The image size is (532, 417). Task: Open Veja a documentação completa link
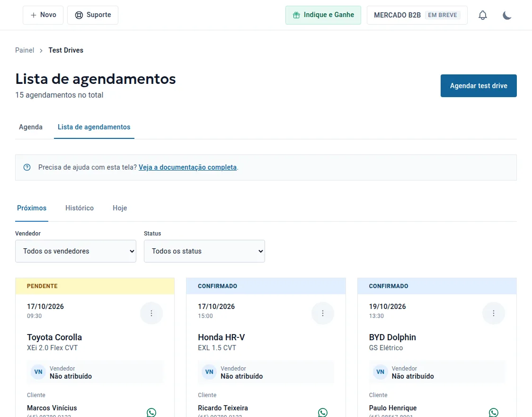187,167
